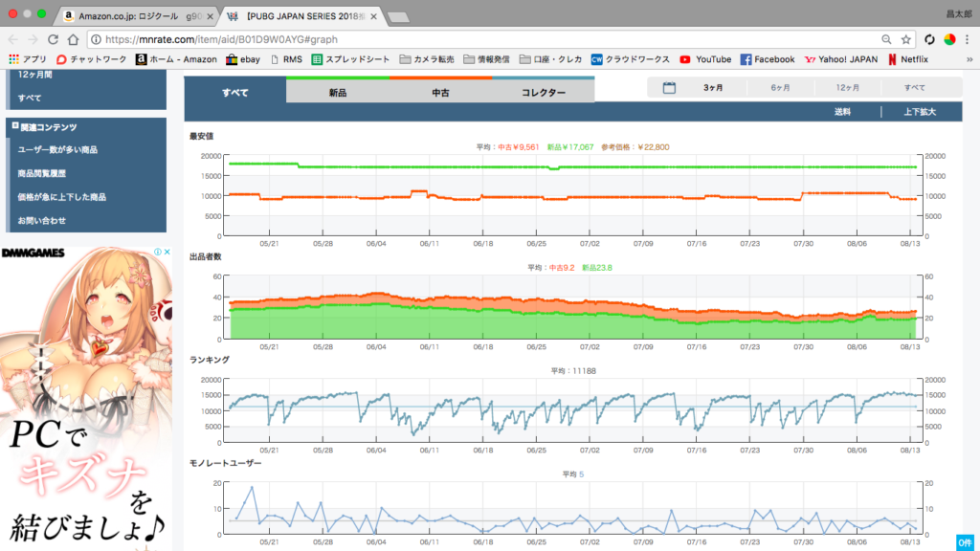Click the browser back arrow
Image resolution: width=980 pixels, height=551 pixels.
pyautogui.click(x=13, y=39)
